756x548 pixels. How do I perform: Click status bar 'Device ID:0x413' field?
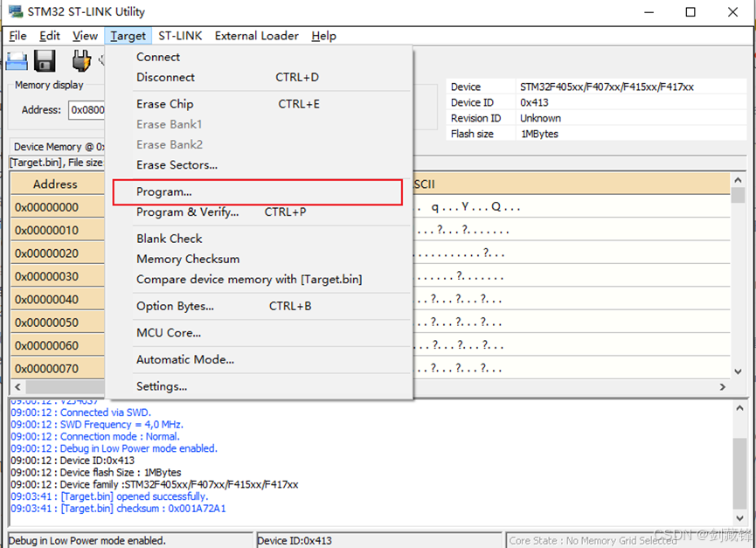click(x=379, y=541)
